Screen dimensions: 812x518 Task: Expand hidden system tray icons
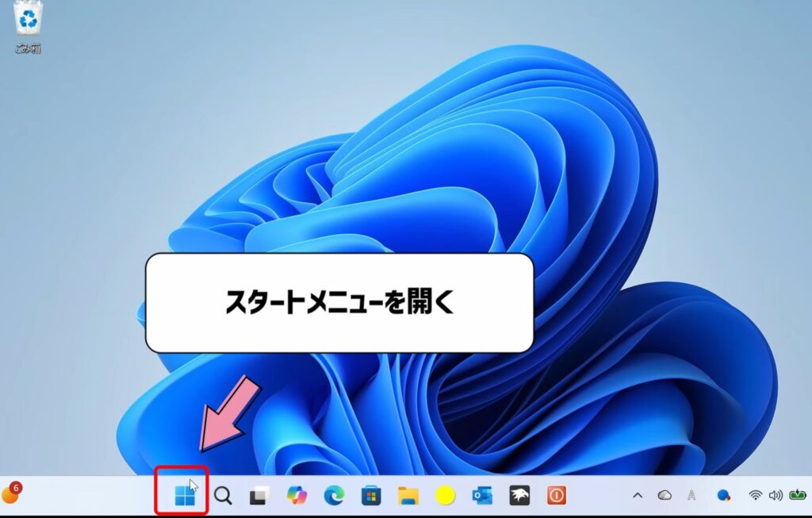tap(638, 495)
